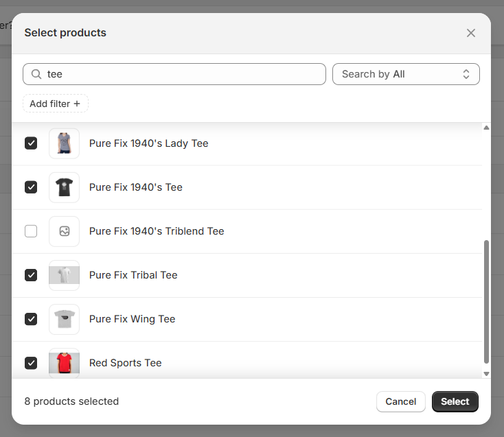Click the plus icon on Add filter
Screen dimensions: 504x437
click(77, 104)
